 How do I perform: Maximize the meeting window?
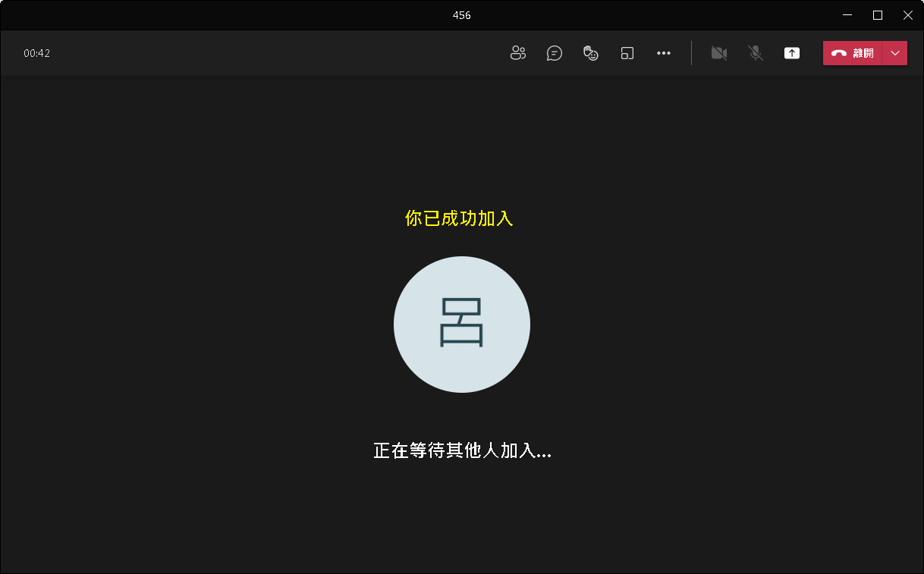coord(878,15)
